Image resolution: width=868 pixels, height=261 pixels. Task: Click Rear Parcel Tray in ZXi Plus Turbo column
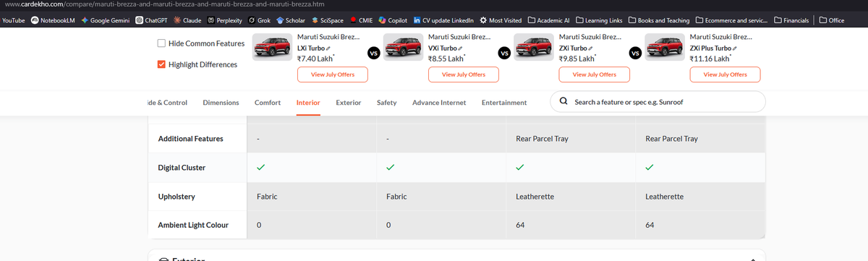671,139
